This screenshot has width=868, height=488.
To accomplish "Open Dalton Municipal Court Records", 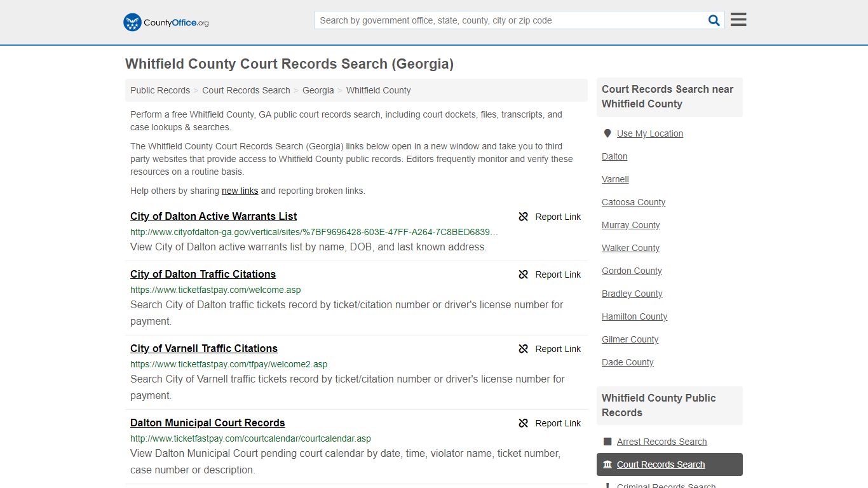I will pyautogui.click(x=207, y=423).
